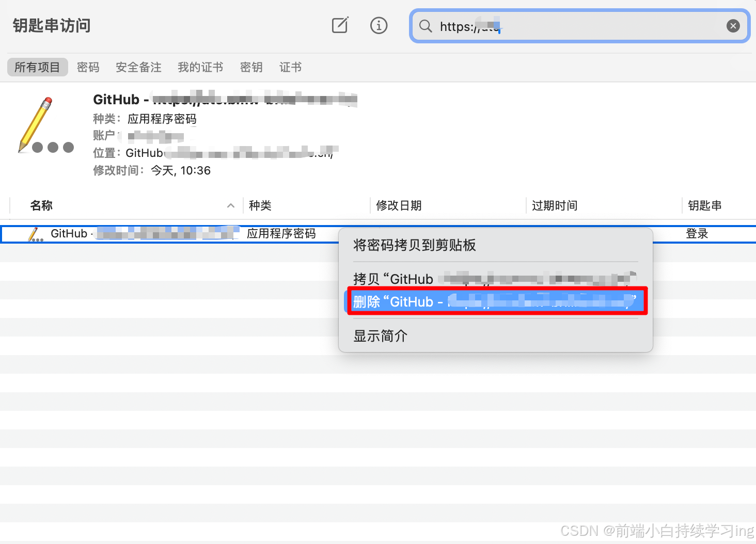Open the 安全备注 category
Screen dimensions: 756x544
click(138, 67)
